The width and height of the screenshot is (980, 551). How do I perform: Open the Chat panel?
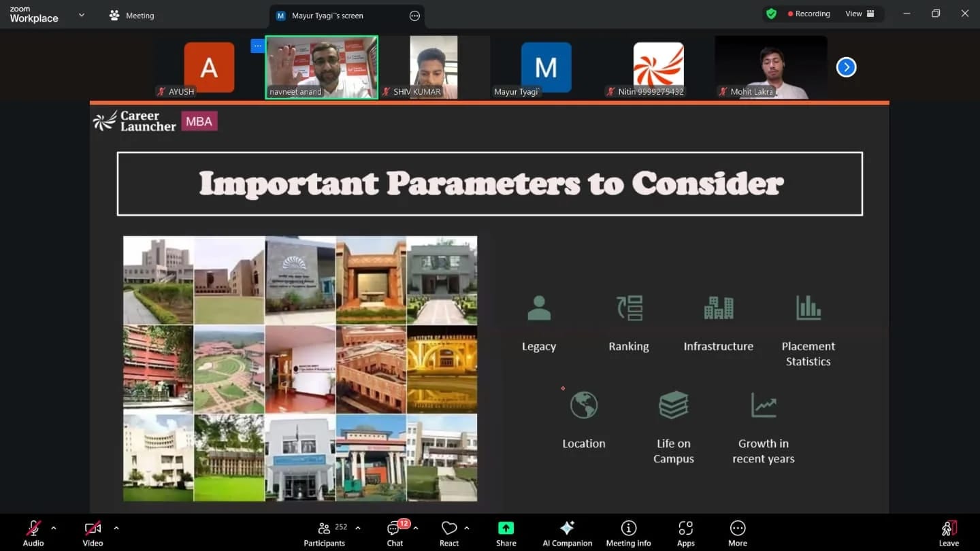pos(395,533)
